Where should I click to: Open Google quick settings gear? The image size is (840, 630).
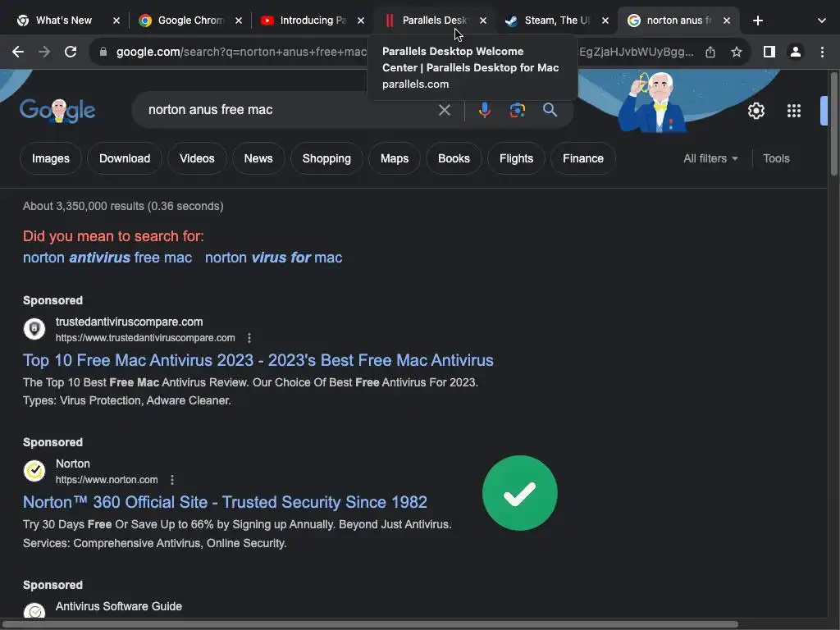coord(756,111)
